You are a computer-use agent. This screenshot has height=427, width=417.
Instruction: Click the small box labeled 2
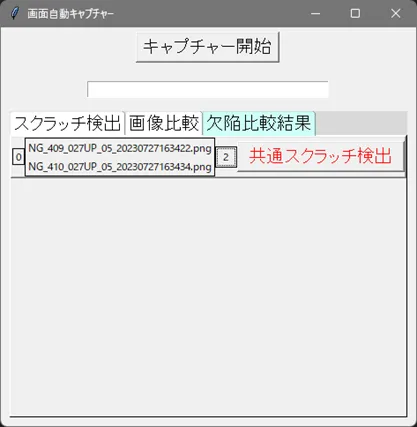coord(226,157)
